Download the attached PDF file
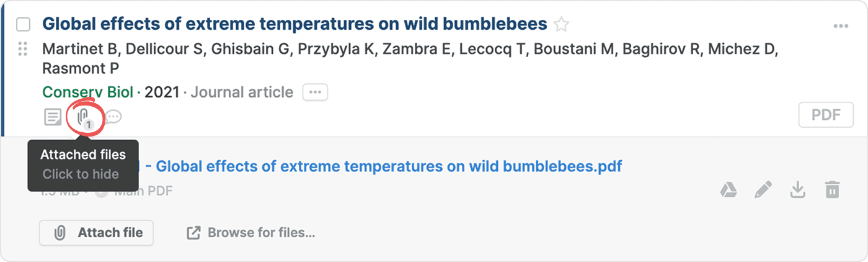The width and height of the screenshot is (868, 262). click(797, 190)
